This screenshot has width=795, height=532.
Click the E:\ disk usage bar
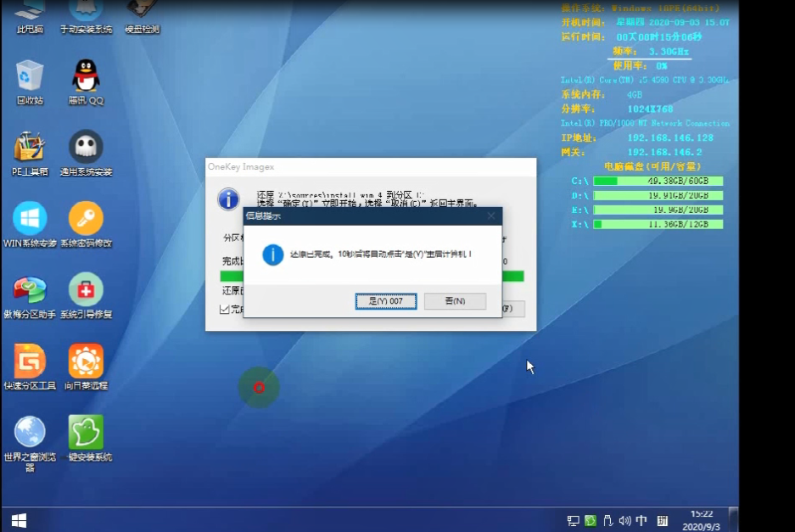(x=658, y=210)
